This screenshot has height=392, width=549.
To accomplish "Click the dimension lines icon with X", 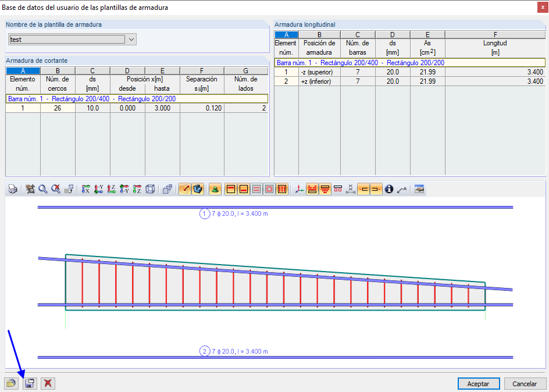I will [x=351, y=190].
